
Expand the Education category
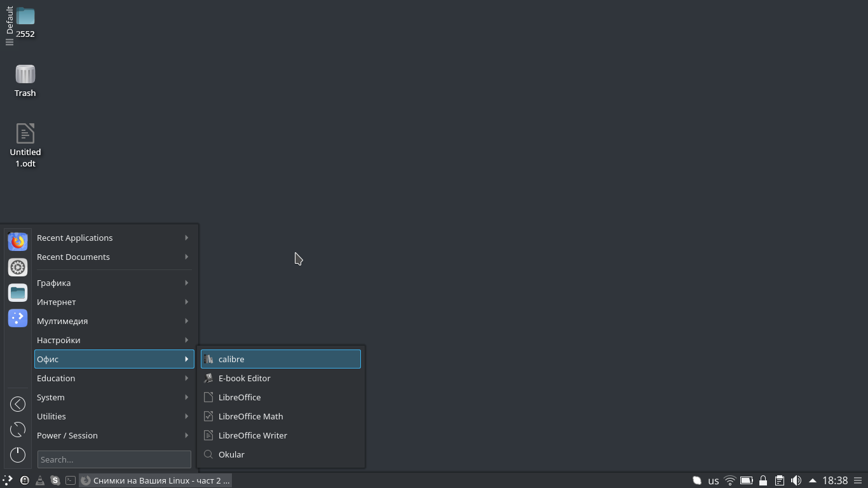tap(114, 378)
